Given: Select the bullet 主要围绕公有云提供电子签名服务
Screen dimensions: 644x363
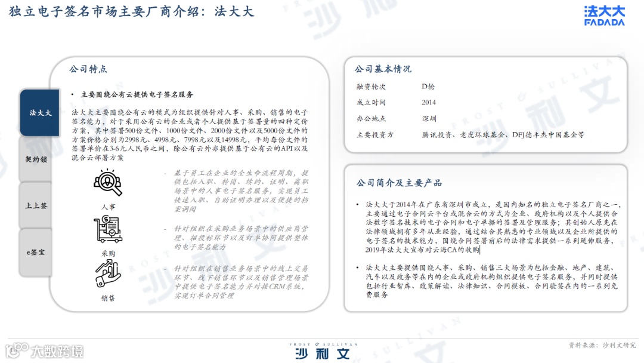Looking at the screenshot, I should point(137,94).
